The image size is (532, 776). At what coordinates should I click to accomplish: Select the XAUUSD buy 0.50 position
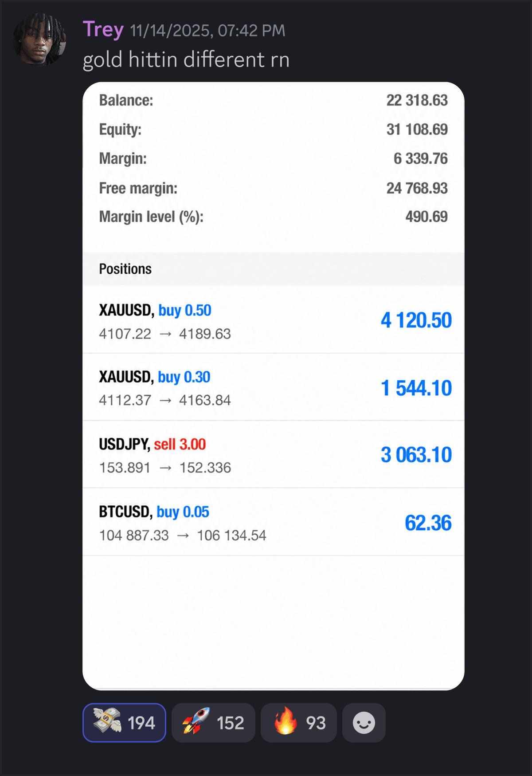point(274,320)
